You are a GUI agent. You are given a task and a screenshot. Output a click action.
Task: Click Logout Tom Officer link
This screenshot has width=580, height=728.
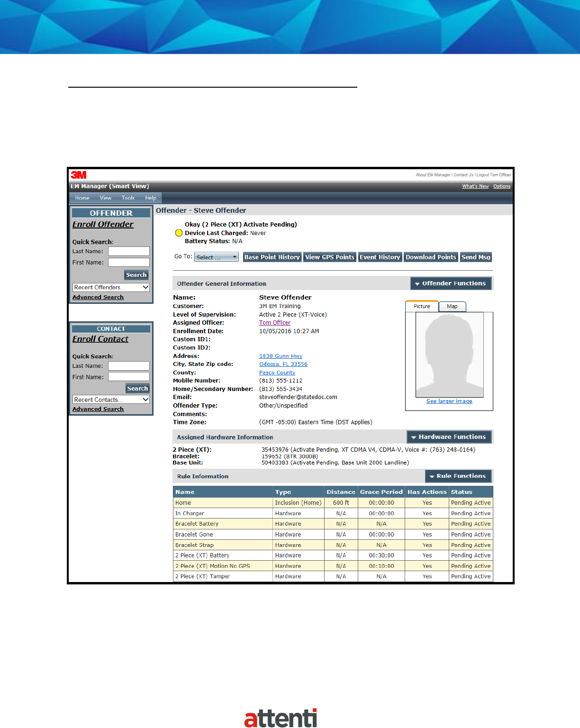click(494, 175)
